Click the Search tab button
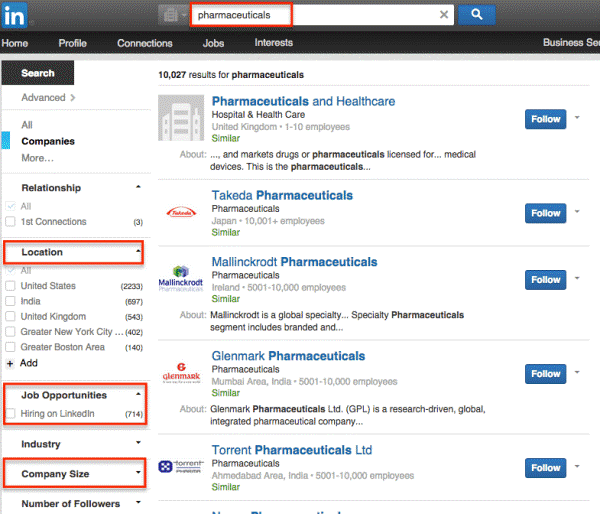Viewport: 600px width, 514px height. tap(38, 73)
